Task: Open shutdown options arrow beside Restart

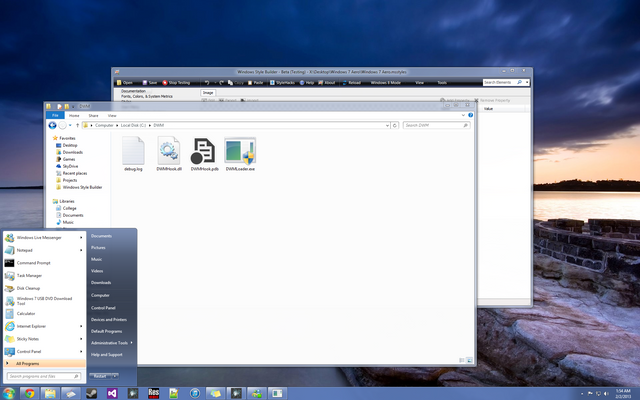Action: click(x=115, y=376)
